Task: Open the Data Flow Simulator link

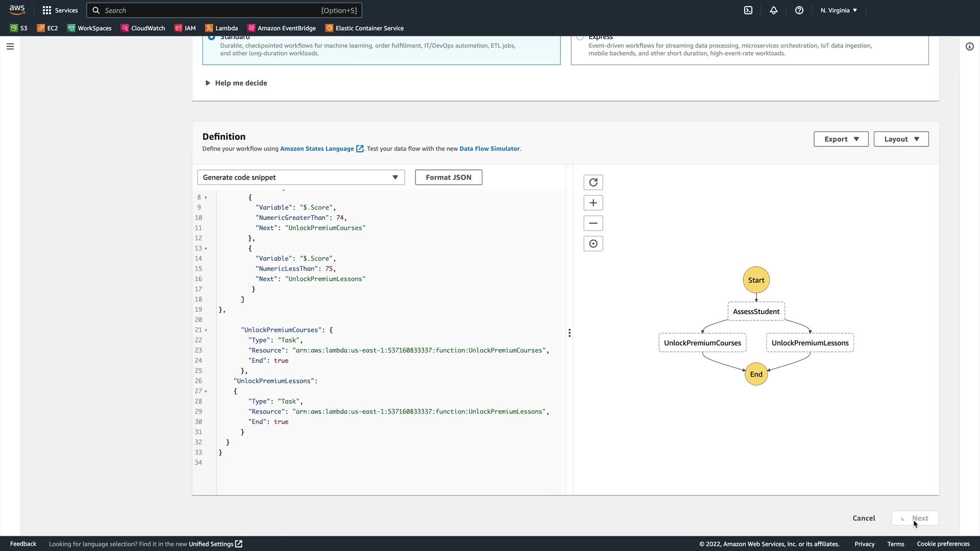Action: click(x=489, y=149)
